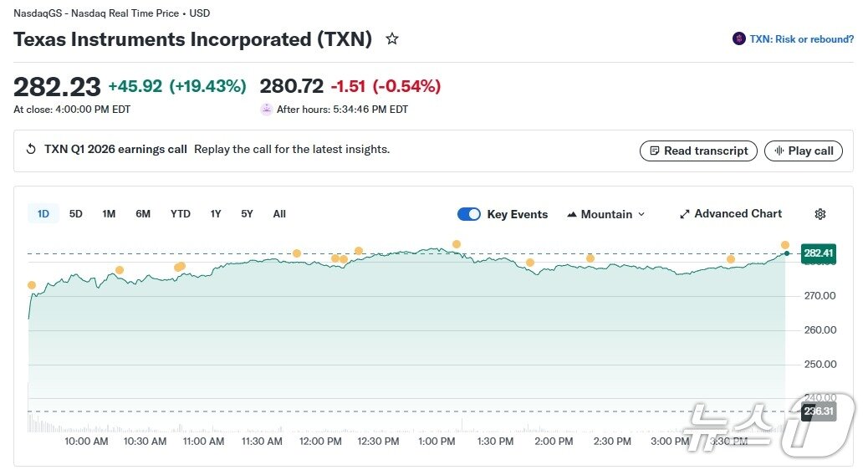Click the earnings call replay icon
The height and width of the screenshot is (470, 868).
tap(31, 150)
